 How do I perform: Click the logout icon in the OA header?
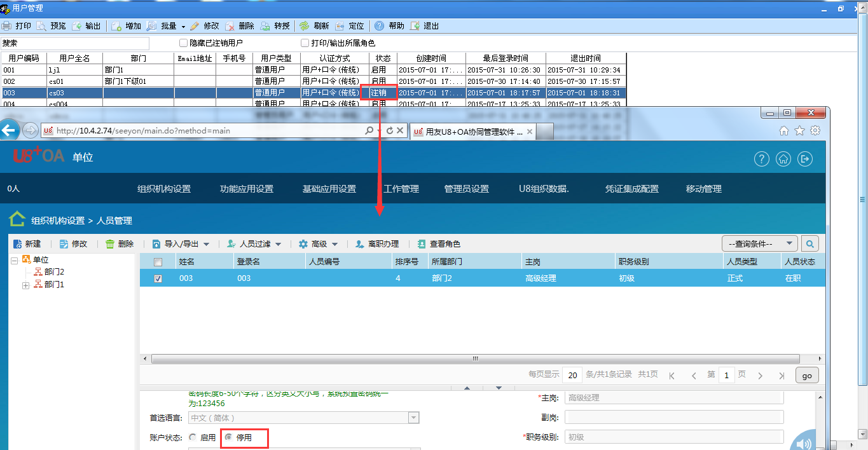tap(805, 159)
